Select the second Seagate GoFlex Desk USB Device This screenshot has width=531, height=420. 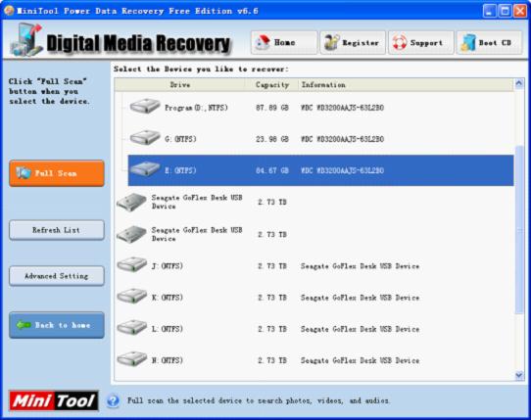pos(314,235)
